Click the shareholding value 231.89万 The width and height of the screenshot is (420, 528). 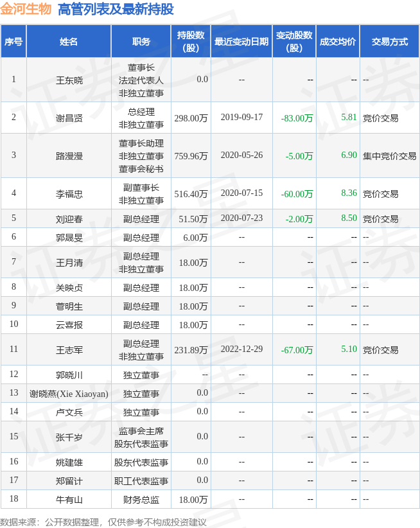tap(191, 350)
